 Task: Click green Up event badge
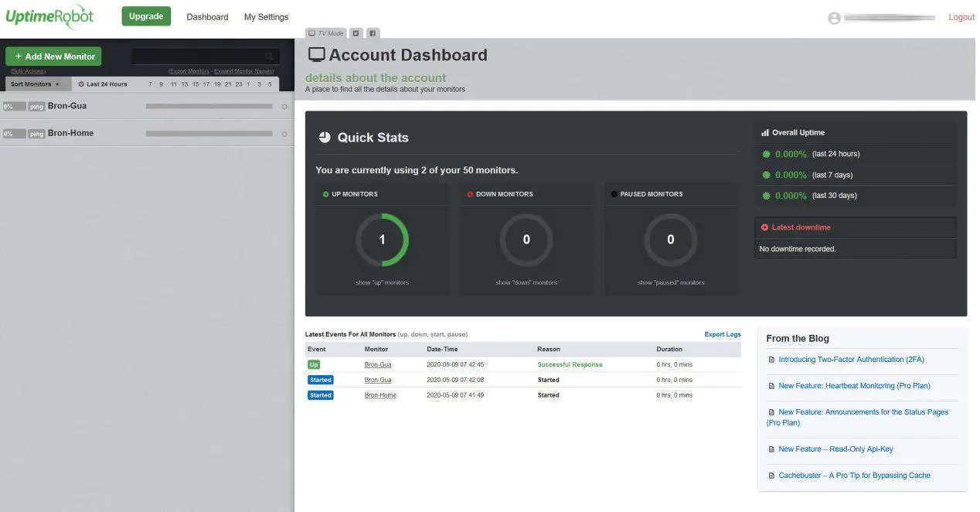[x=314, y=364]
